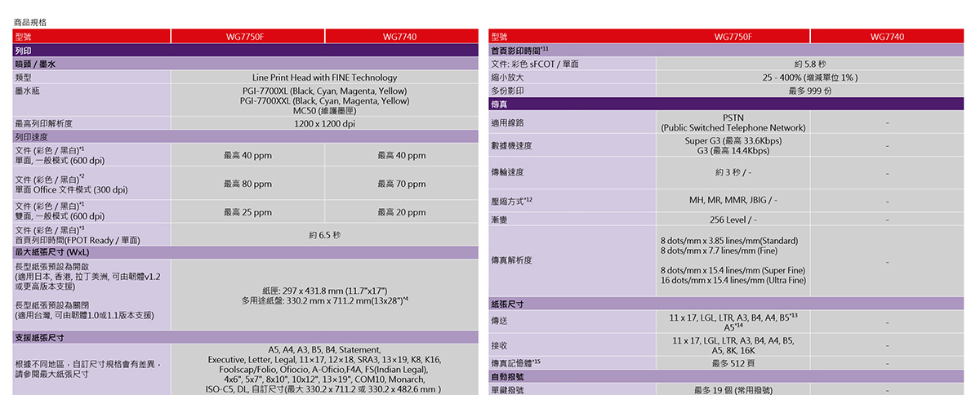Click the 最高 70 ppm value
This screenshot has height=395, width=980.
pos(401,184)
